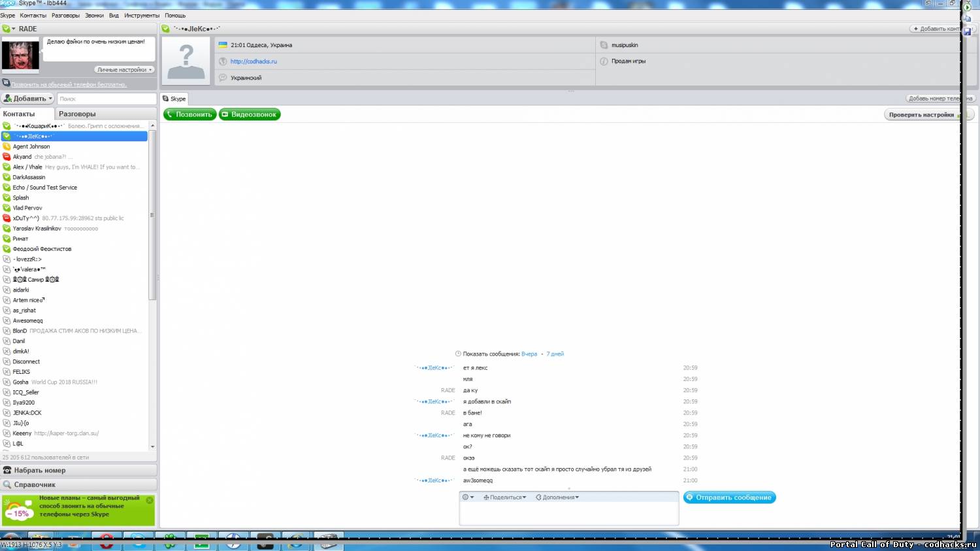
Task: Switch to the 'Разговоры' tab
Action: pos(77,114)
